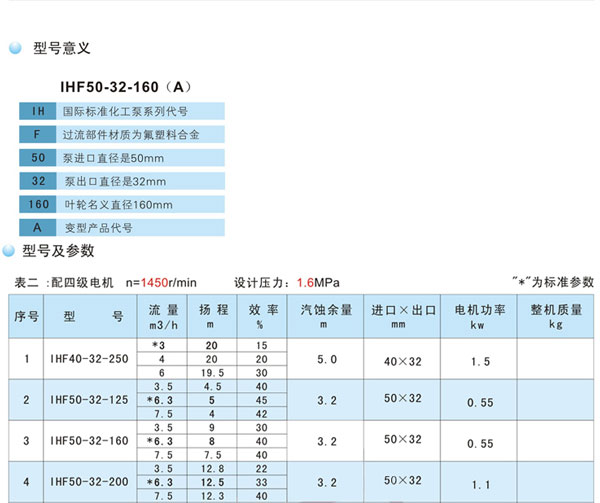
Task: Click the red 1.6 design pressure value
Action: click(305, 282)
